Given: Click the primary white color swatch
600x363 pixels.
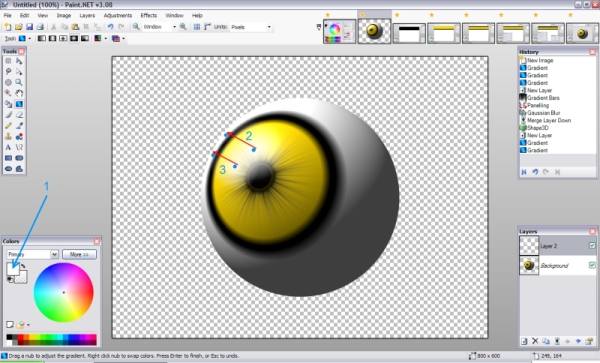Looking at the screenshot, I should click(x=13, y=269).
